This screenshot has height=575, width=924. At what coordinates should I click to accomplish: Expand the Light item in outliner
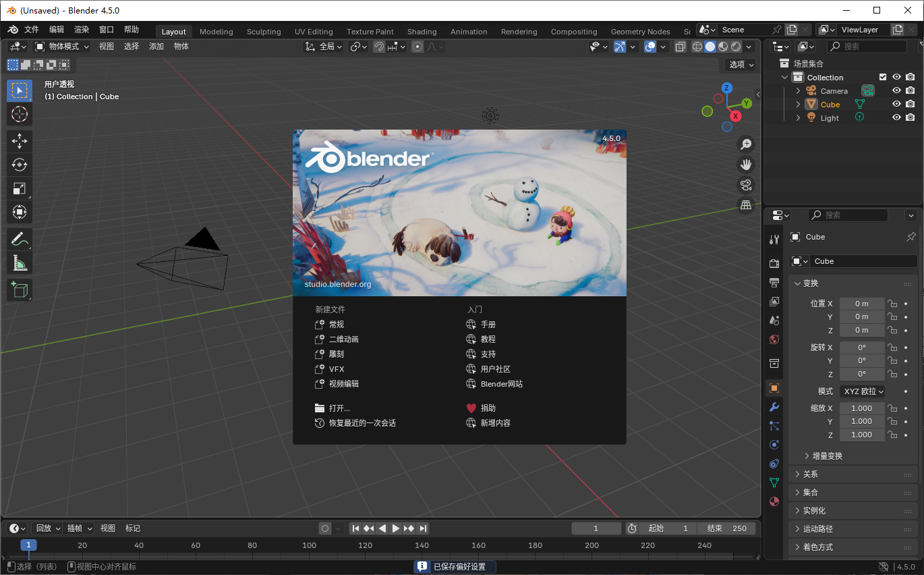(x=799, y=117)
